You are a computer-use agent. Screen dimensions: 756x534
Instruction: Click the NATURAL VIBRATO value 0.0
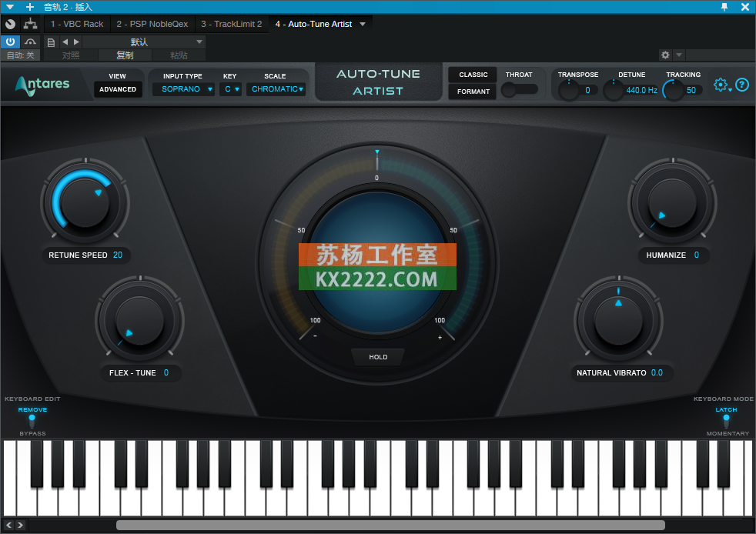657,372
